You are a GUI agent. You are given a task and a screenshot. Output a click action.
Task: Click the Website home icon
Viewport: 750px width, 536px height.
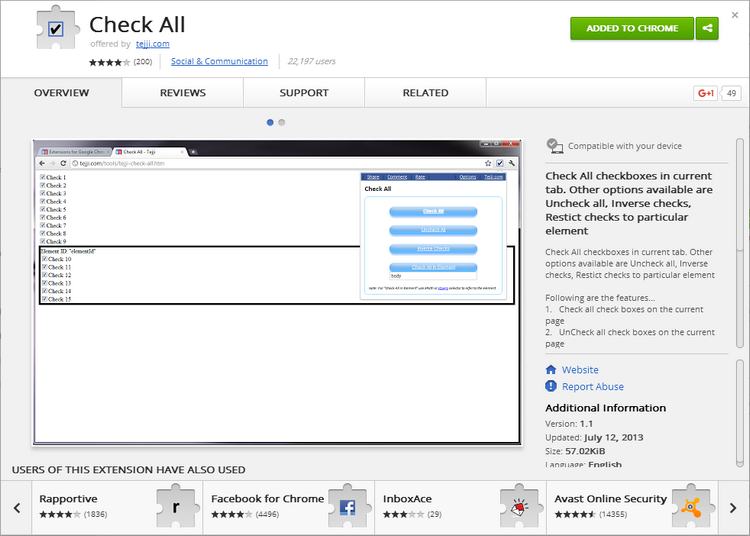coord(551,370)
